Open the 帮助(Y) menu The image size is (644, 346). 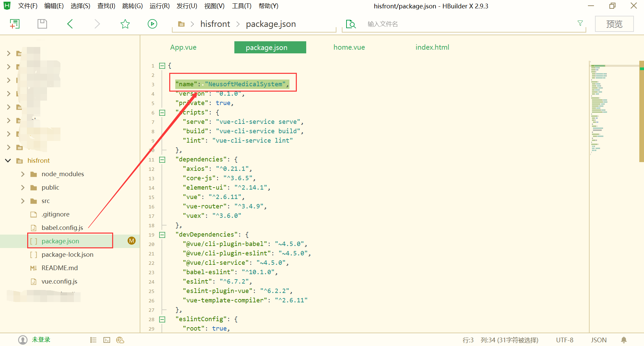click(x=268, y=6)
